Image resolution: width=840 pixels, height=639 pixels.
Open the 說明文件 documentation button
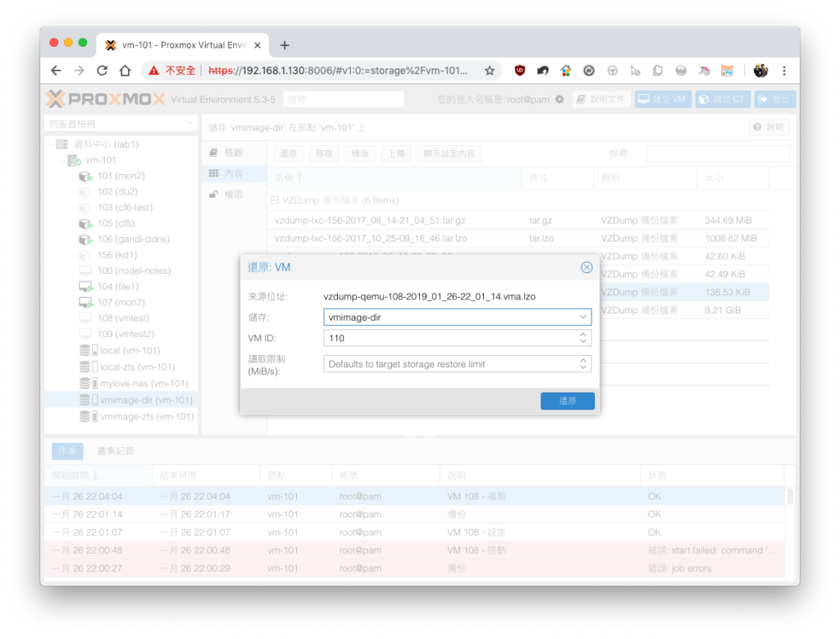(601, 99)
